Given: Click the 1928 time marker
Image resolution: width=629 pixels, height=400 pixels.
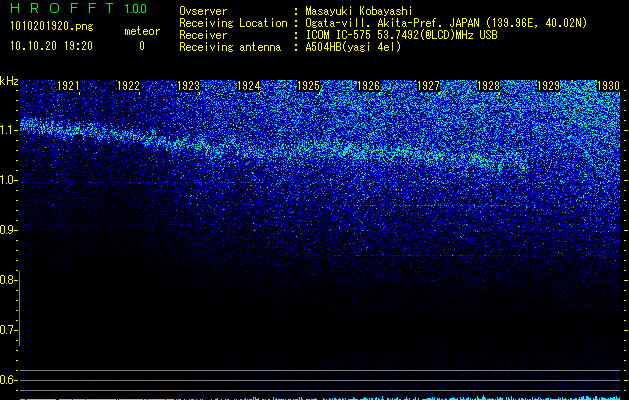Looking at the screenshot, I should (488, 86).
